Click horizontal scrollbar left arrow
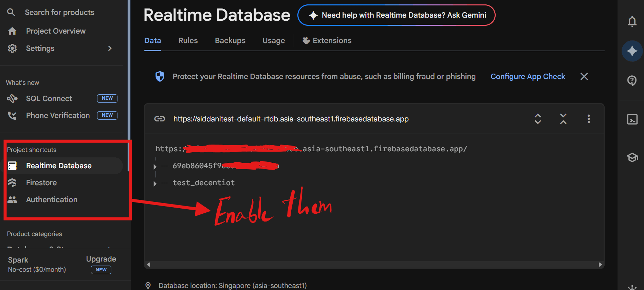 click(x=148, y=265)
